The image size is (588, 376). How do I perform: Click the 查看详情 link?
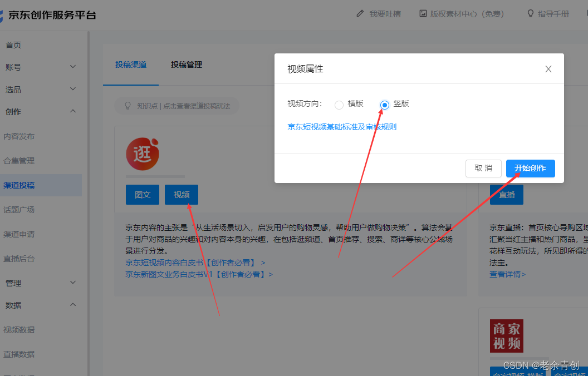(507, 275)
